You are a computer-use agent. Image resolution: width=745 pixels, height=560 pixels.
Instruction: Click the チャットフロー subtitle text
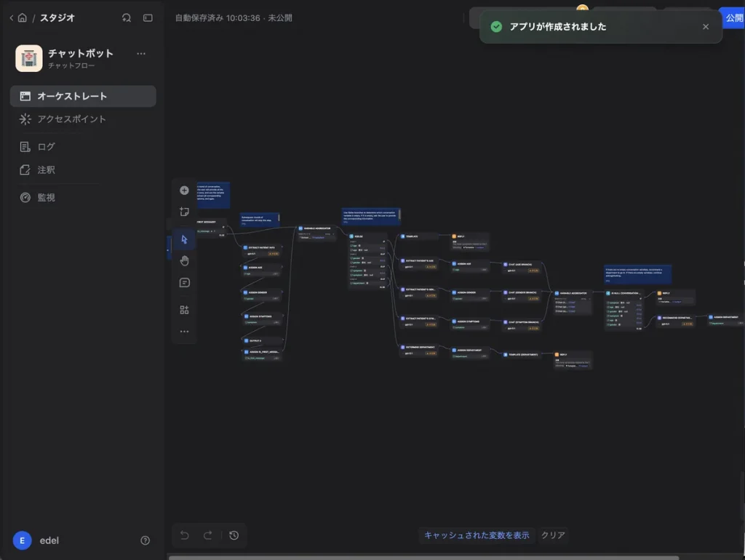pyautogui.click(x=71, y=65)
